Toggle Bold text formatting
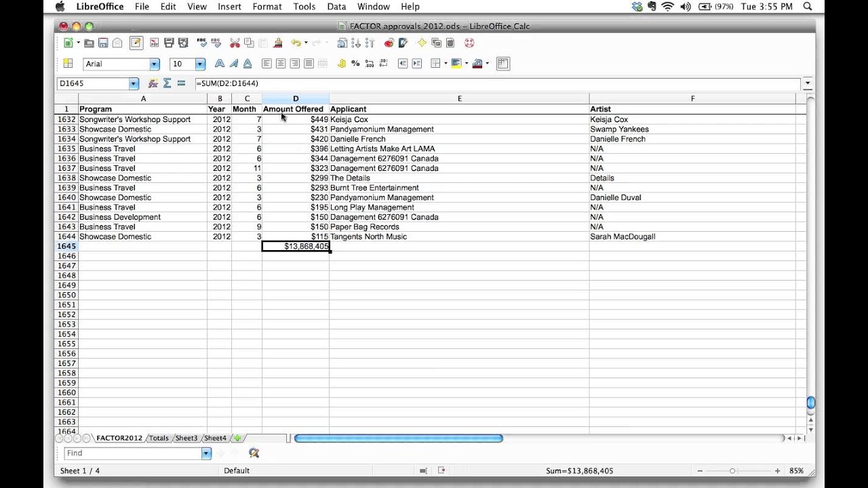 [219, 64]
